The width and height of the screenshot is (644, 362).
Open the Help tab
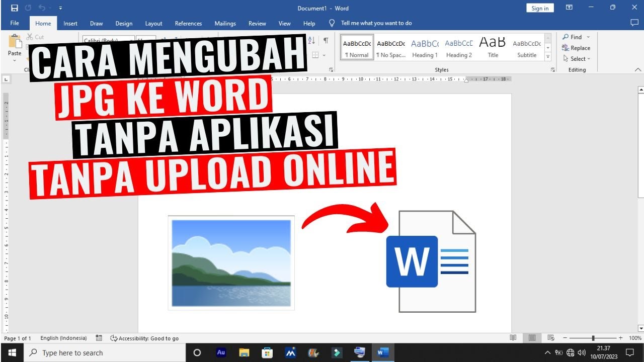click(x=309, y=23)
